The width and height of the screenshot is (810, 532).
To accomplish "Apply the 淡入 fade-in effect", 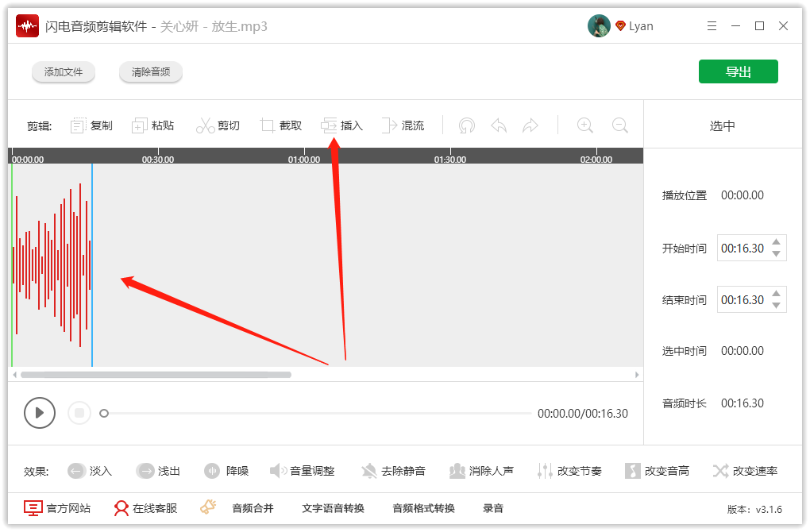I will pos(90,470).
